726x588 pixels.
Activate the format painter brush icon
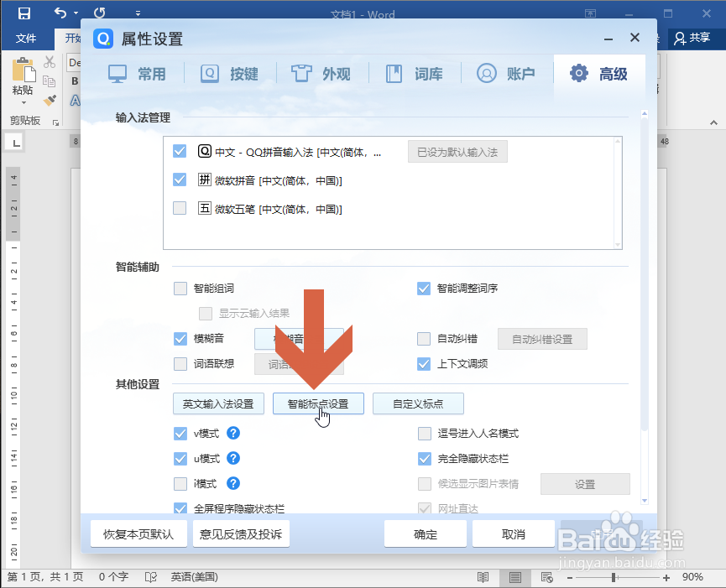click(x=49, y=100)
